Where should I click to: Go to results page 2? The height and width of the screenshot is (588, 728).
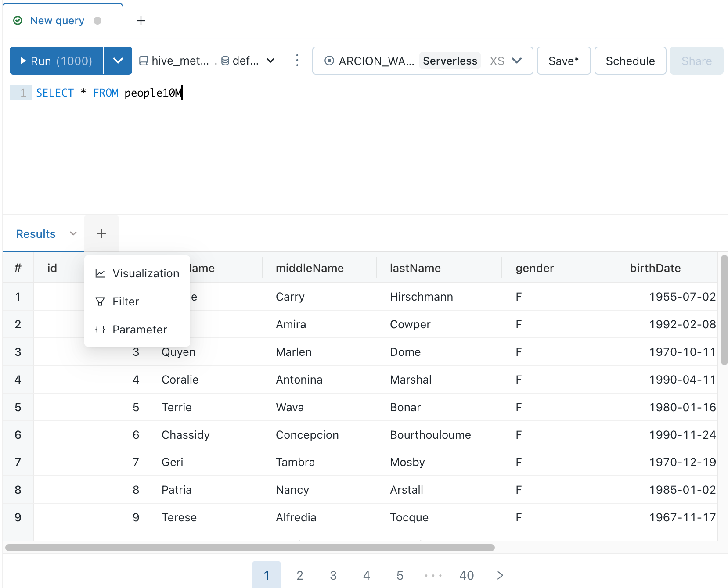click(x=300, y=575)
